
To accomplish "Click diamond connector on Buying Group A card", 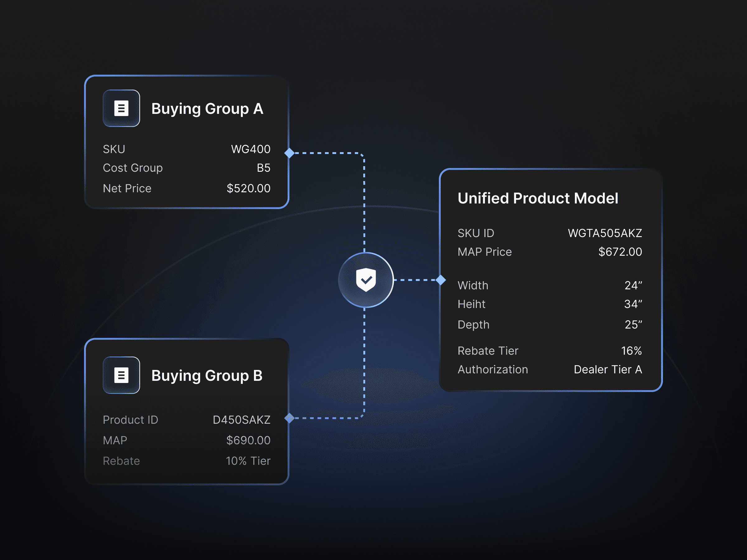I will (x=289, y=153).
